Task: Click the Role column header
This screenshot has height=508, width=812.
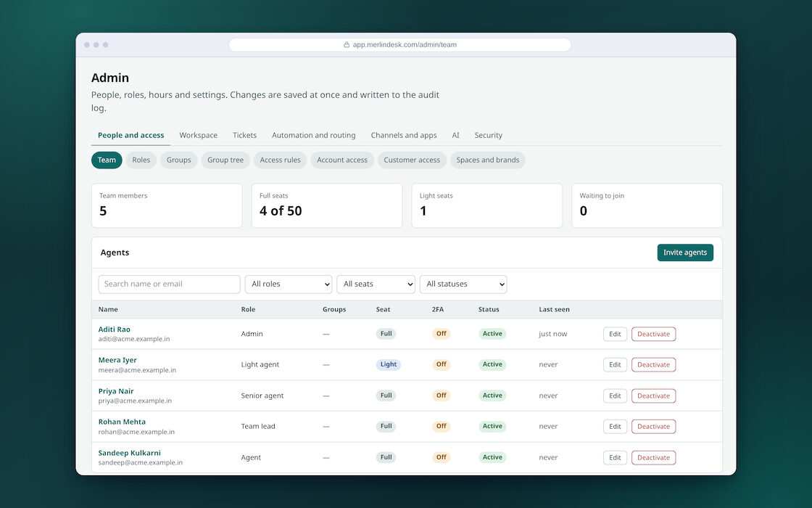Action: click(248, 309)
